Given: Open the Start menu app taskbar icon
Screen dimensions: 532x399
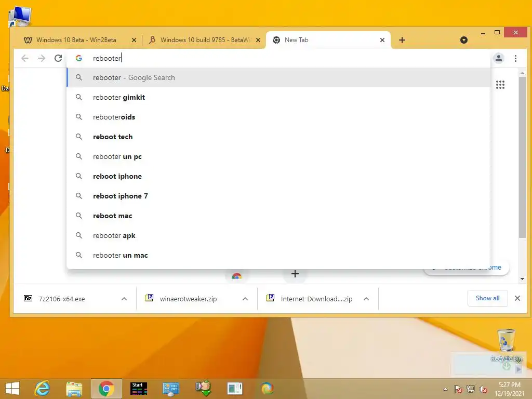Looking at the screenshot, I should (139, 389).
